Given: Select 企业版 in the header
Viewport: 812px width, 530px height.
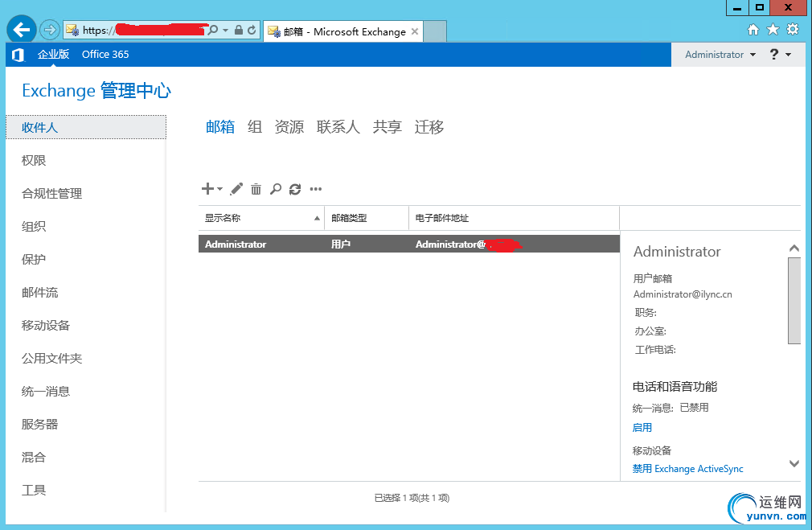Looking at the screenshot, I should (x=53, y=55).
